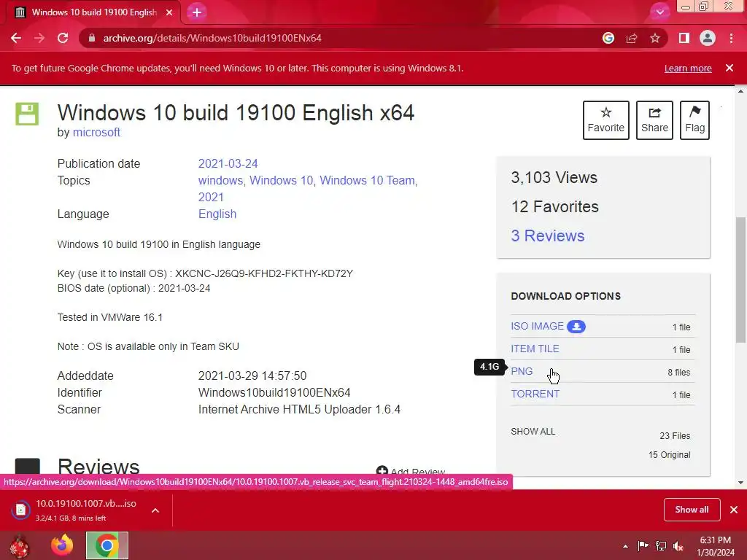Viewport: 747px width, 560px height.
Task: Open the 2021 topic link
Action: 211,197
